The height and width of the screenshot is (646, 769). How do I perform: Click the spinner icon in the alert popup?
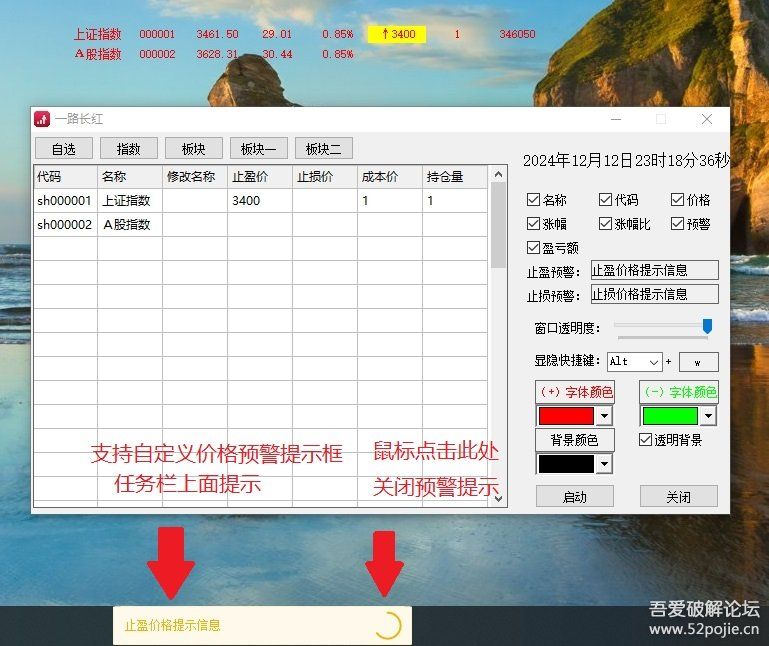387,625
